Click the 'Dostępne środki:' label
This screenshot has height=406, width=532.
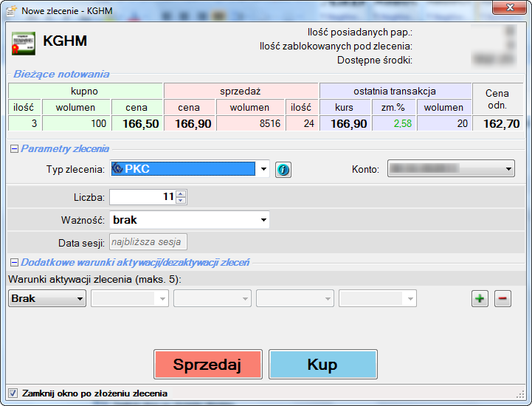pos(375,60)
